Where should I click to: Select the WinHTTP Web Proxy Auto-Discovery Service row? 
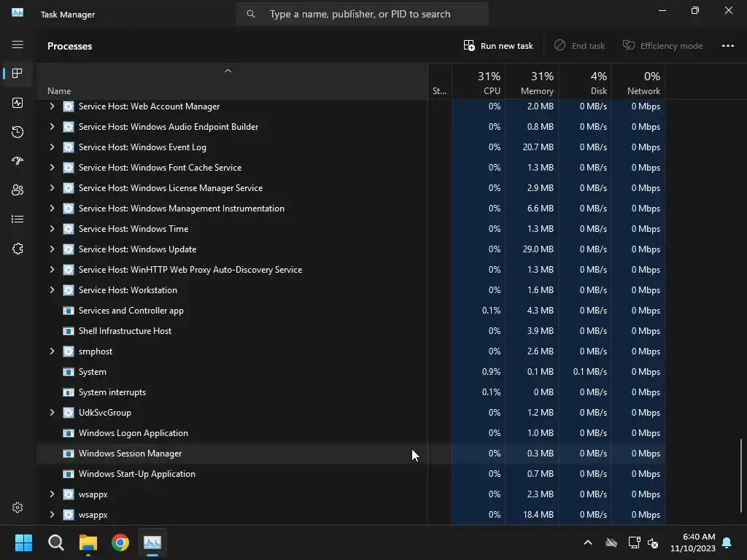point(351,270)
